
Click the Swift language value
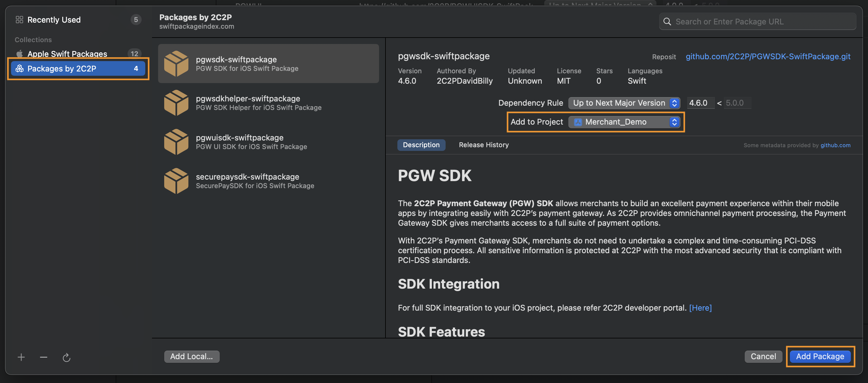(637, 81)
